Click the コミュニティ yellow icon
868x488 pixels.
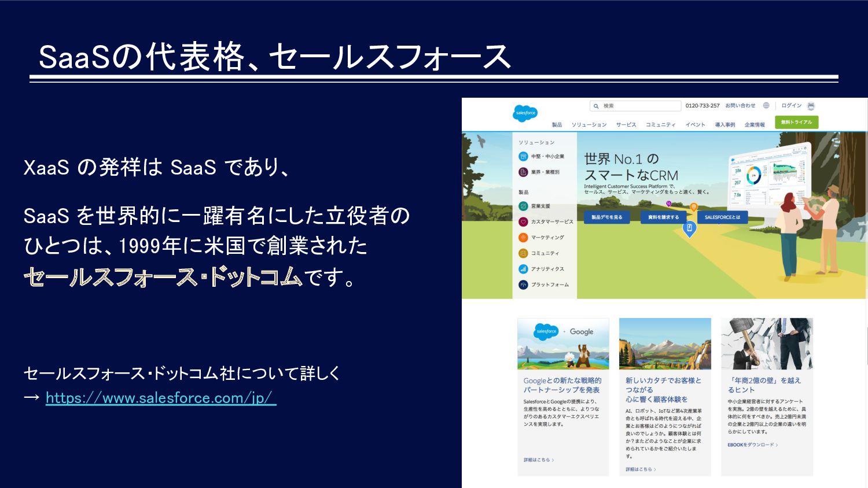(x=523, y=253)
